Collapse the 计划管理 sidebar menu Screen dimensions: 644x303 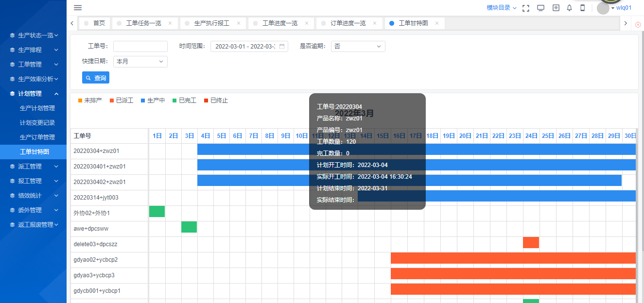pyautogui.click(x=33, y=94)
